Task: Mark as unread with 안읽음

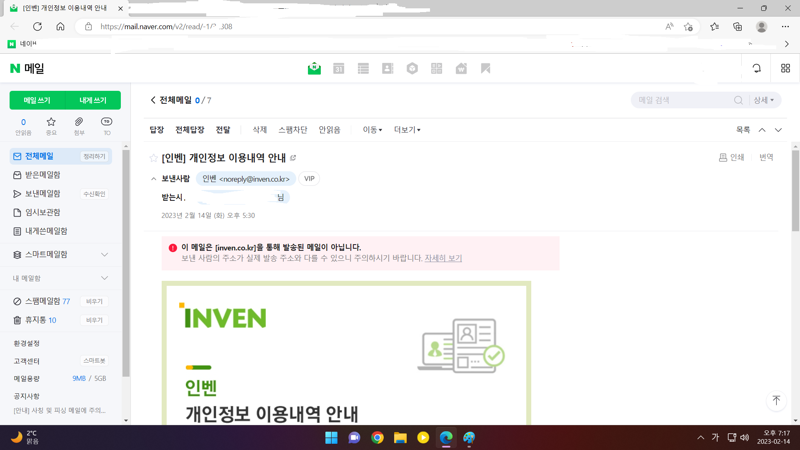Action: click(330, 130)
